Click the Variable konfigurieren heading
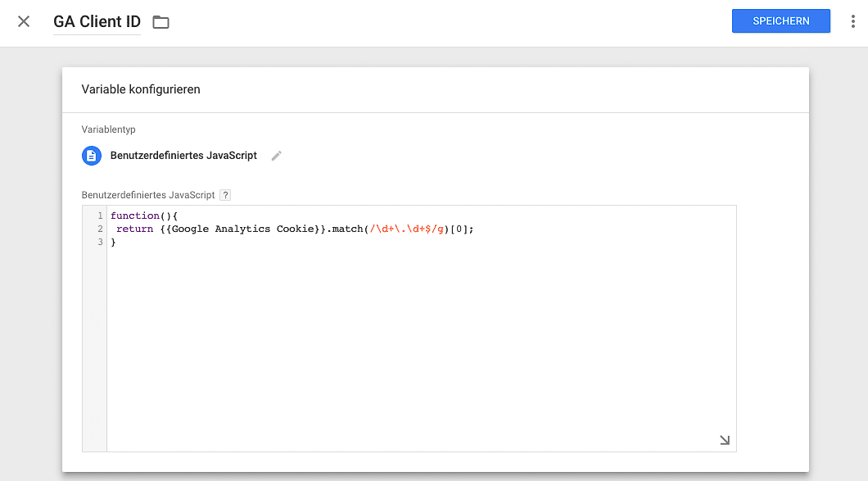Viewport: 868px width, 481px height. point(141,89)
